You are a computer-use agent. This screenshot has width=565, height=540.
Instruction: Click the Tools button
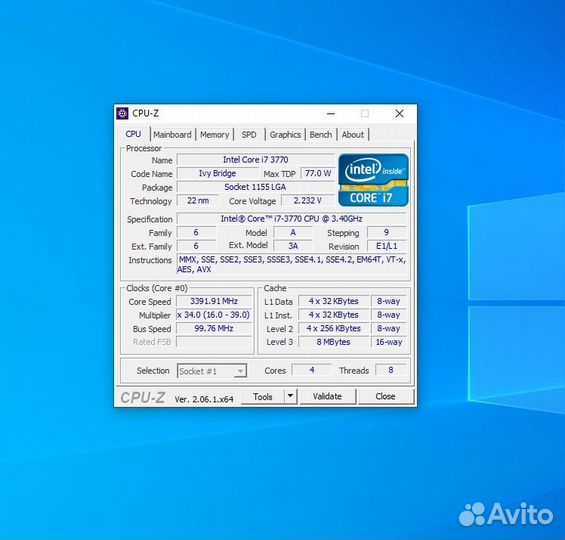[263, 397]
